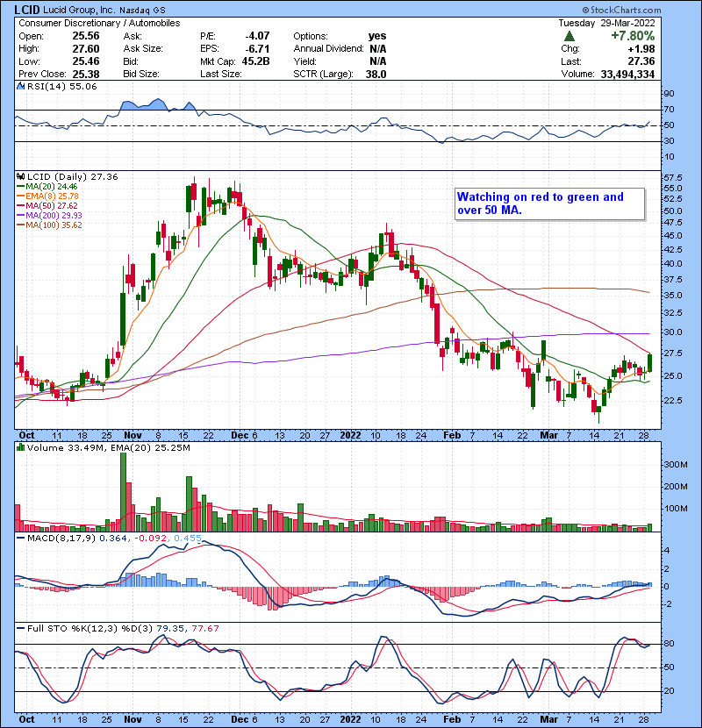
Task: Click the Lucid Group, Inc. company name
Action: point(79,10)
